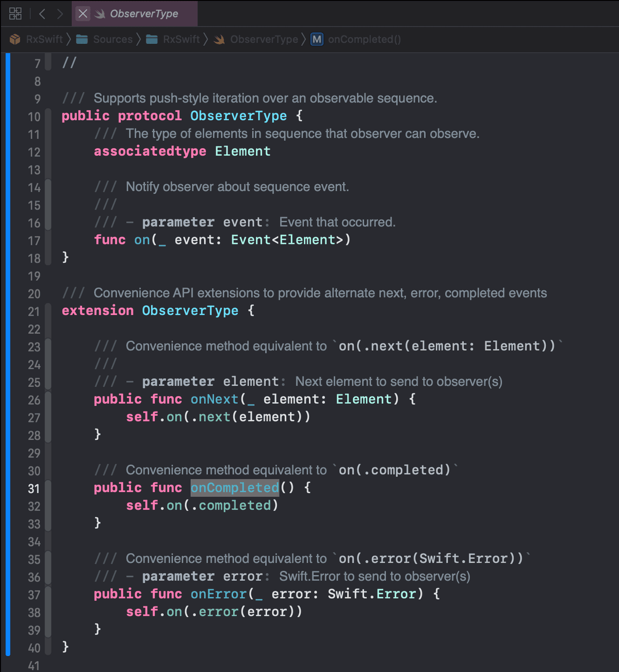This screenshot has height=672, width=619.
Task: Fold the onNext function at line 26
Action: pos(48,400)
